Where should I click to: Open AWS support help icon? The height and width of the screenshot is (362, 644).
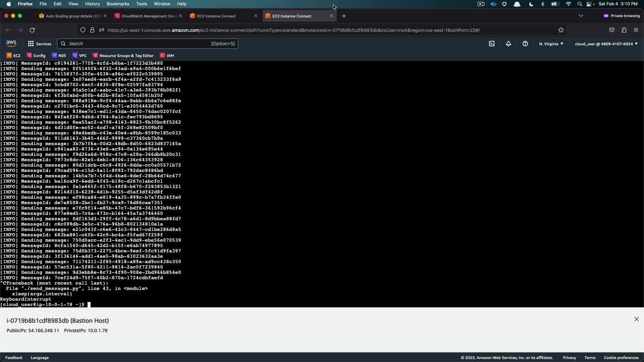coord(525,44)
